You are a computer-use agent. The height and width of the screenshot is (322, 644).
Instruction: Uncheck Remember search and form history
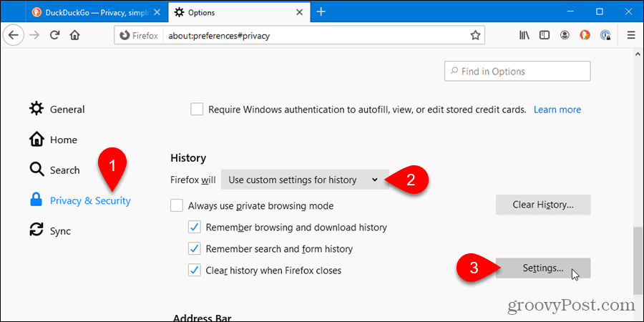point(194,249)
